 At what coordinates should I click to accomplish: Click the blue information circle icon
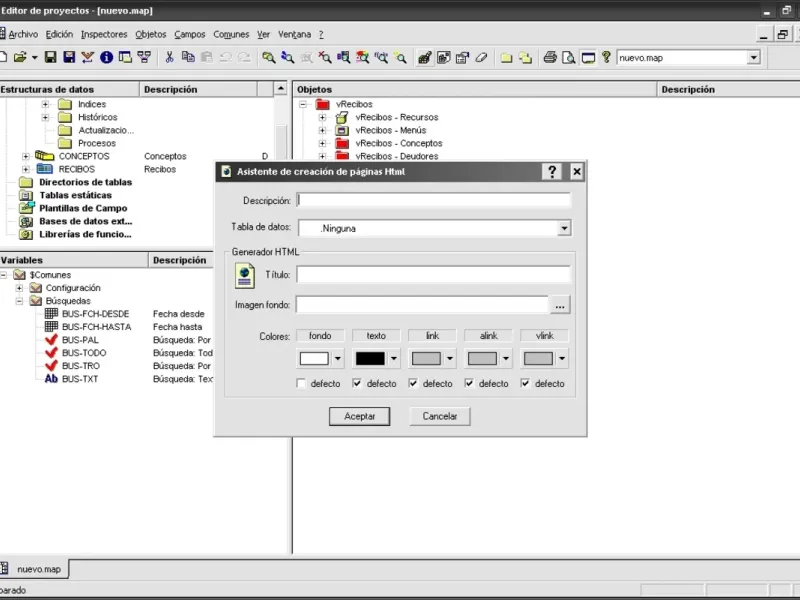pyautogui.click(x=106, y=57)
